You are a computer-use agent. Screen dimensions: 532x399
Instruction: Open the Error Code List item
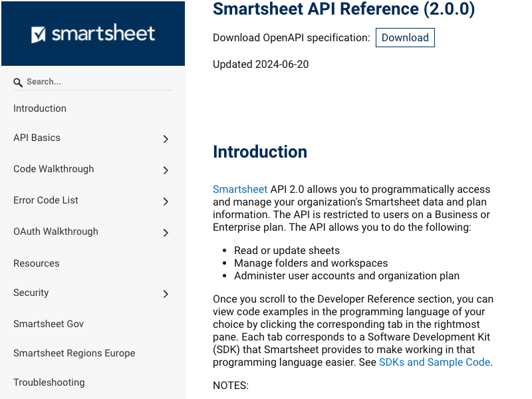46,200
